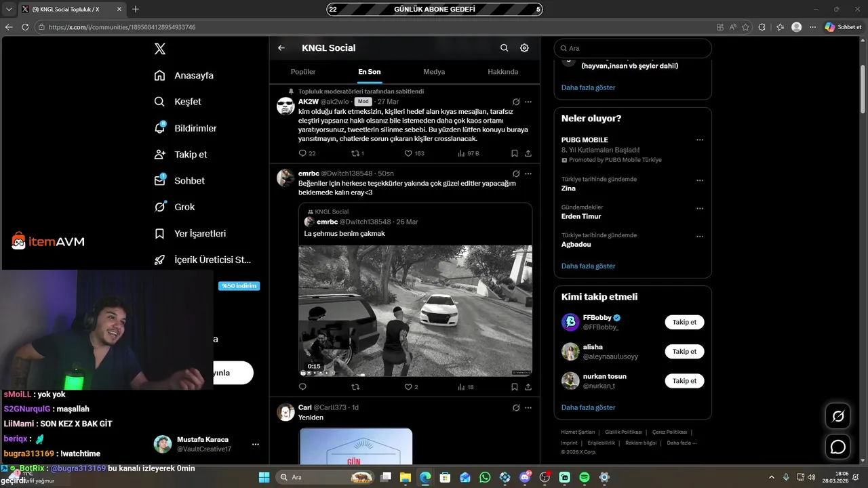The image size is (868, 488).
Task: Open KNGL Social community settings gear
Action: pyautogui.click(x=524, y=48)
